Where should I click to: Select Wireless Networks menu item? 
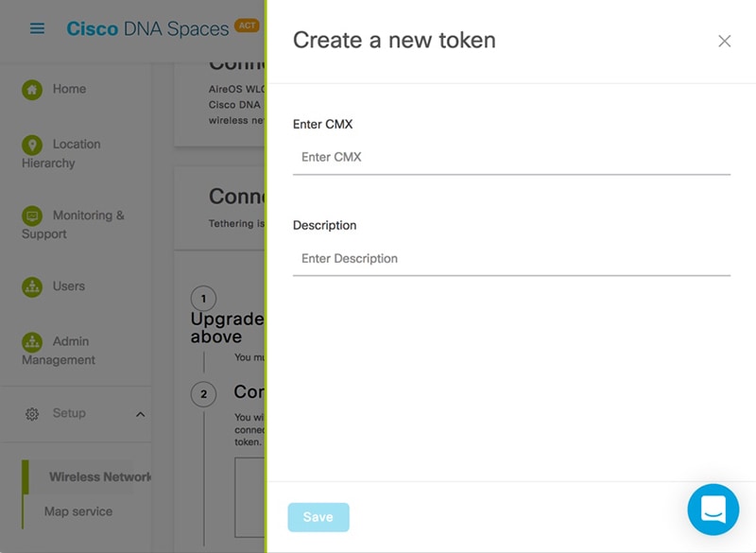(x=100, y=476)
